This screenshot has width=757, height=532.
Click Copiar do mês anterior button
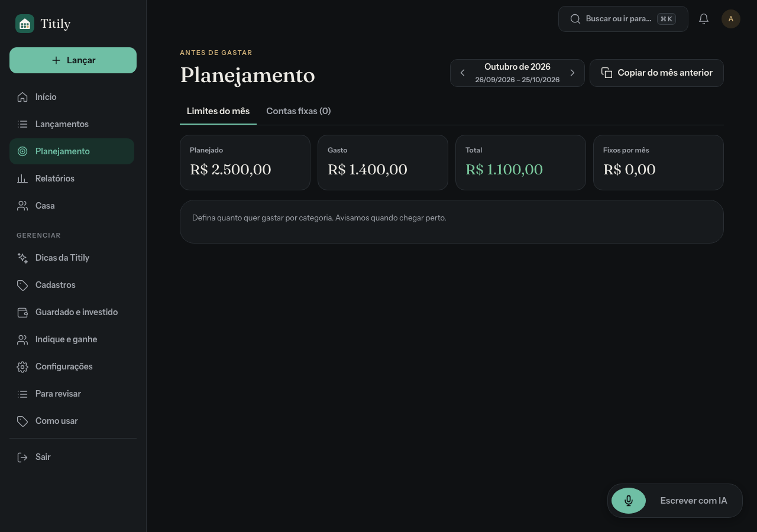656,73
